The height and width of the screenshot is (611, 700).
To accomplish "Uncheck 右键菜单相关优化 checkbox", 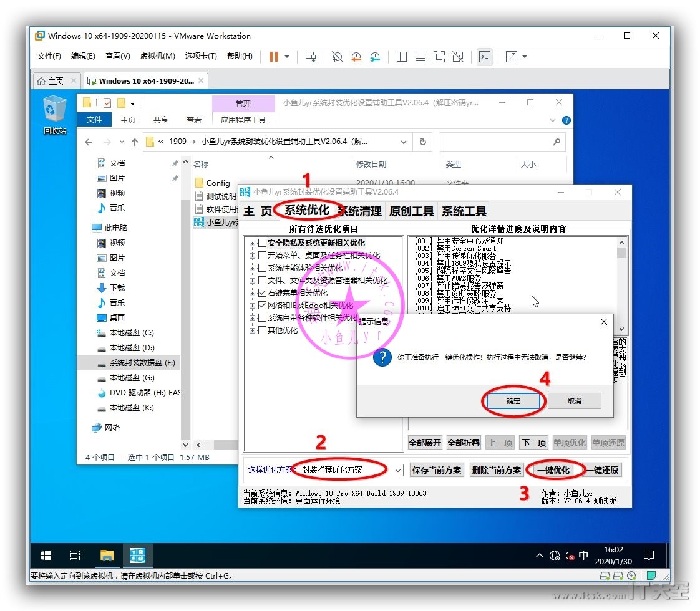I will click(263, 293).
